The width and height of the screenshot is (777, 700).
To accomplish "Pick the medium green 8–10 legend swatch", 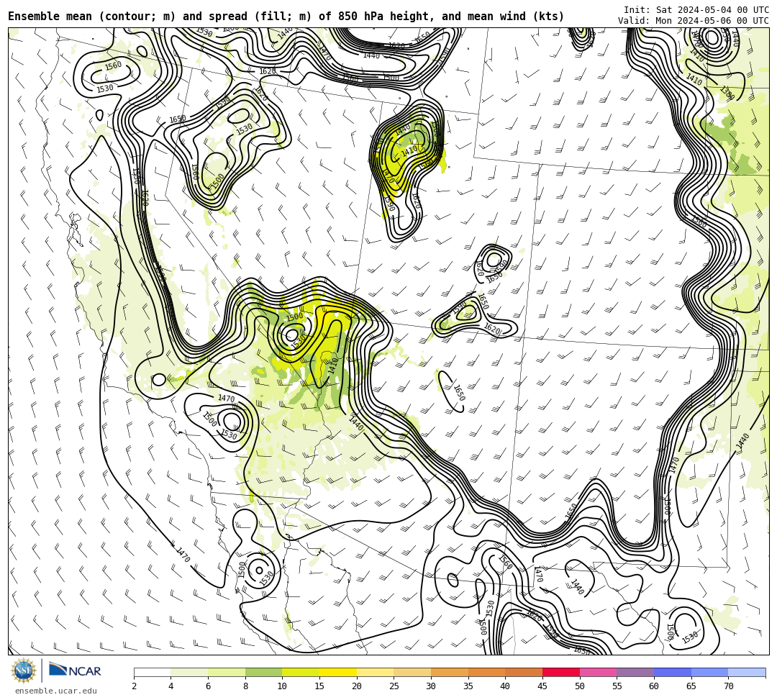I will point(263,672).
